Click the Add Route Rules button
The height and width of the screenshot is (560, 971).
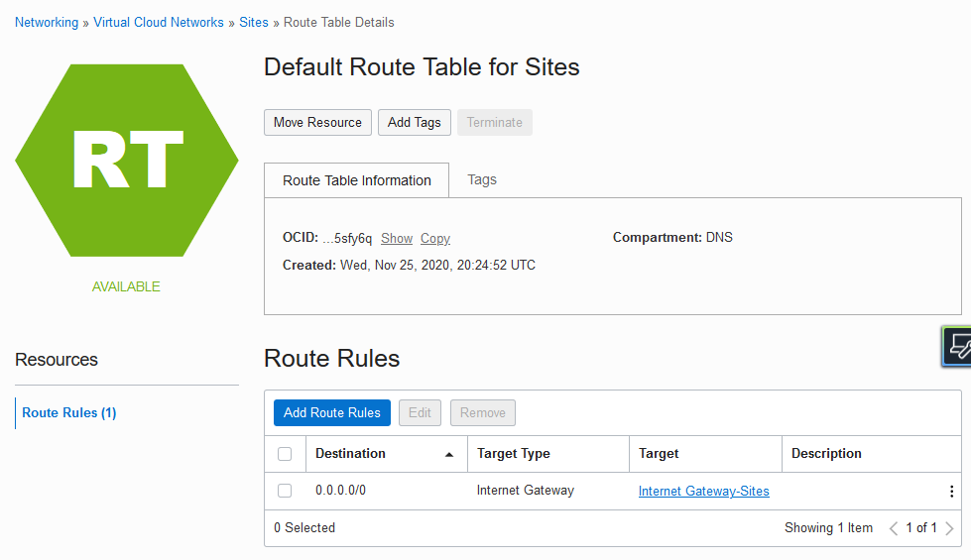click(x=332, y=412)
